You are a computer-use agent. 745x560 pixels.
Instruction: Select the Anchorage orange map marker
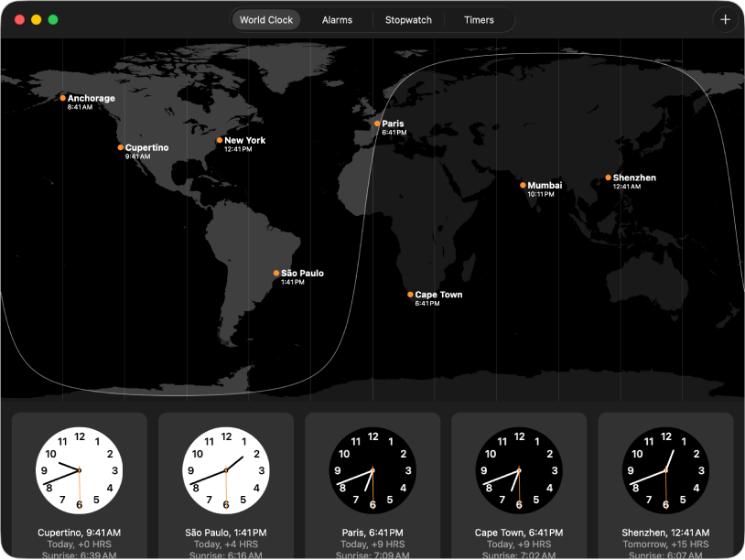(63, 98)
